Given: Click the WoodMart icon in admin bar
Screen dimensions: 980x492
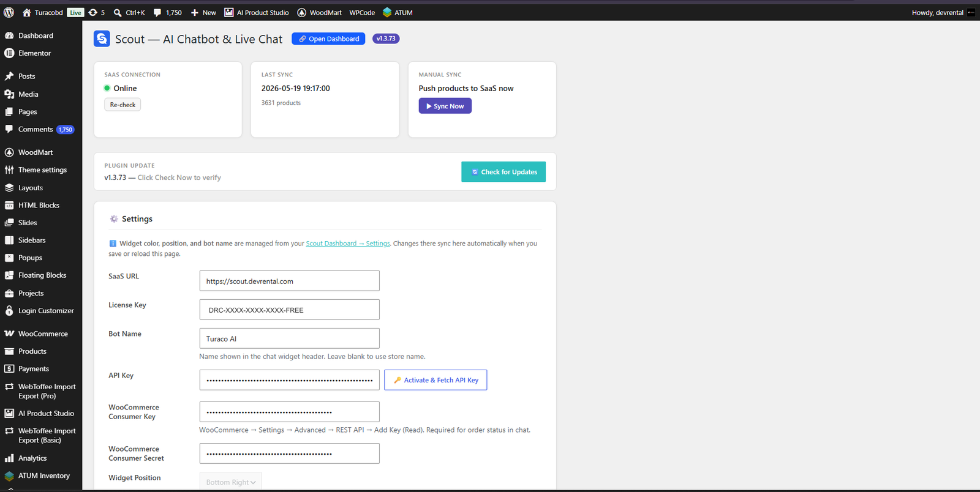Looking at the screenshot, I should (x=302, y=12).
